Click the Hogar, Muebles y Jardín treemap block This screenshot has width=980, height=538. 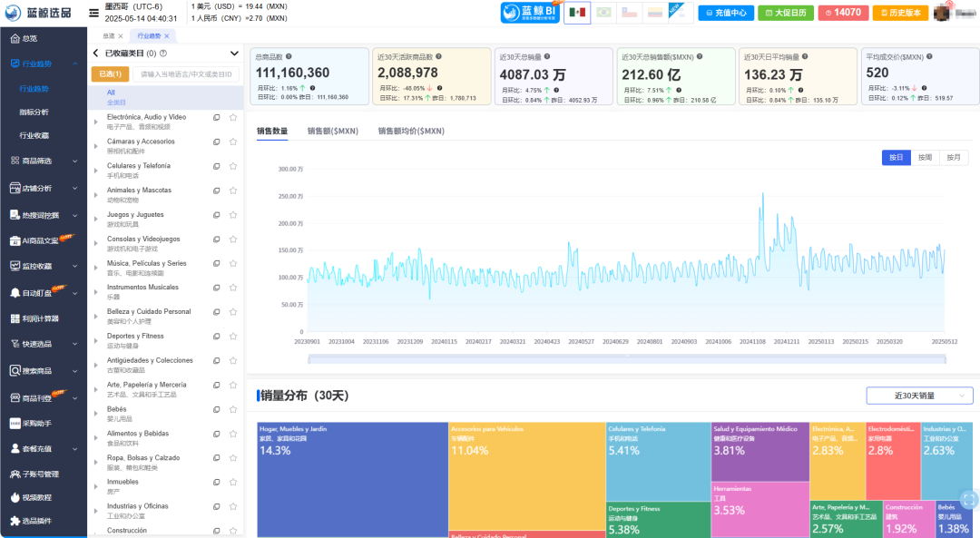pos(352,479)
